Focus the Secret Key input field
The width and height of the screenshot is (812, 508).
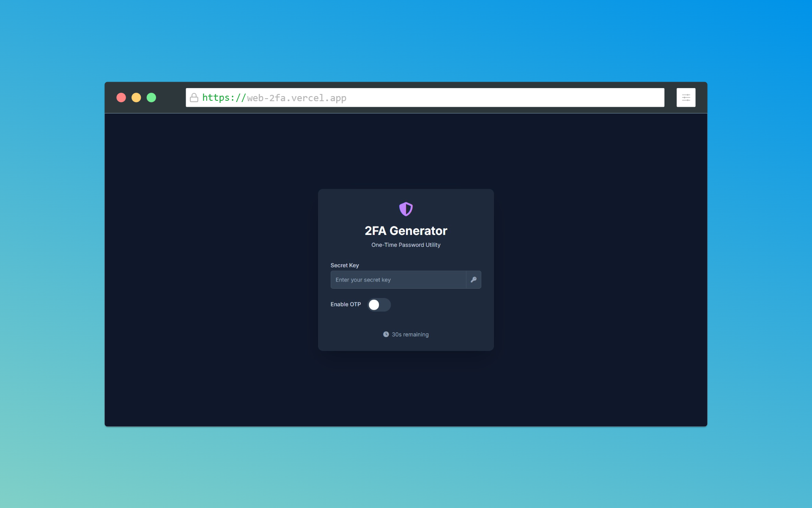click(398, 279)
